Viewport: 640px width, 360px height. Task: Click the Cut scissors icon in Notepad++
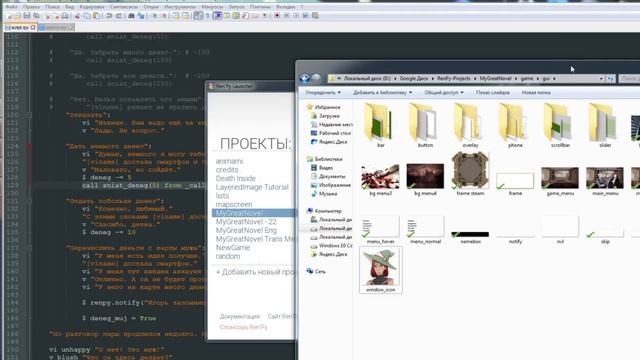[x=77, y=16]
